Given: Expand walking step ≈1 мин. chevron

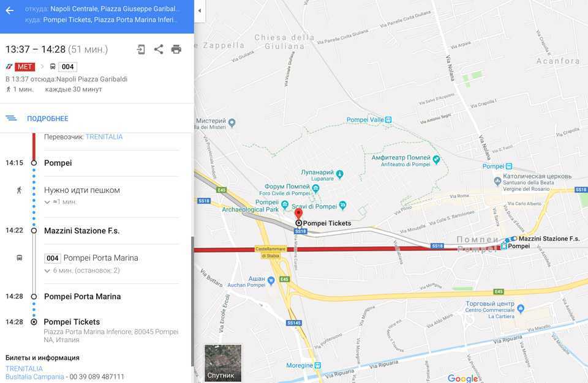Looking at the screenshot, I should pyautogui.click(x=47, y=202).
